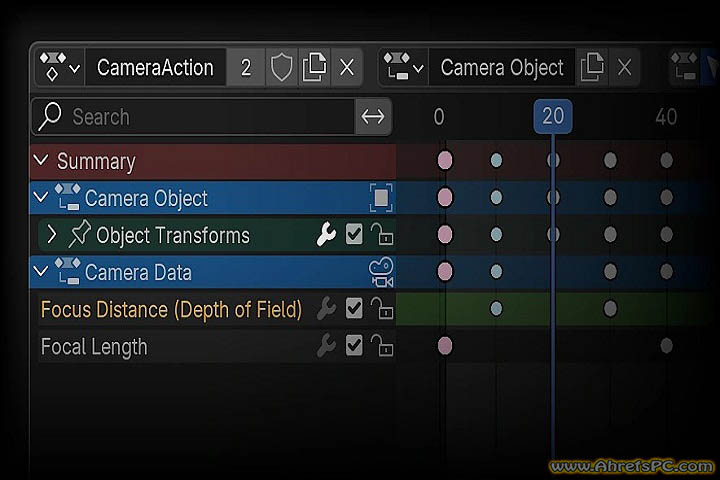Collapse the Camera Object channel group

[x=41, y=198]
